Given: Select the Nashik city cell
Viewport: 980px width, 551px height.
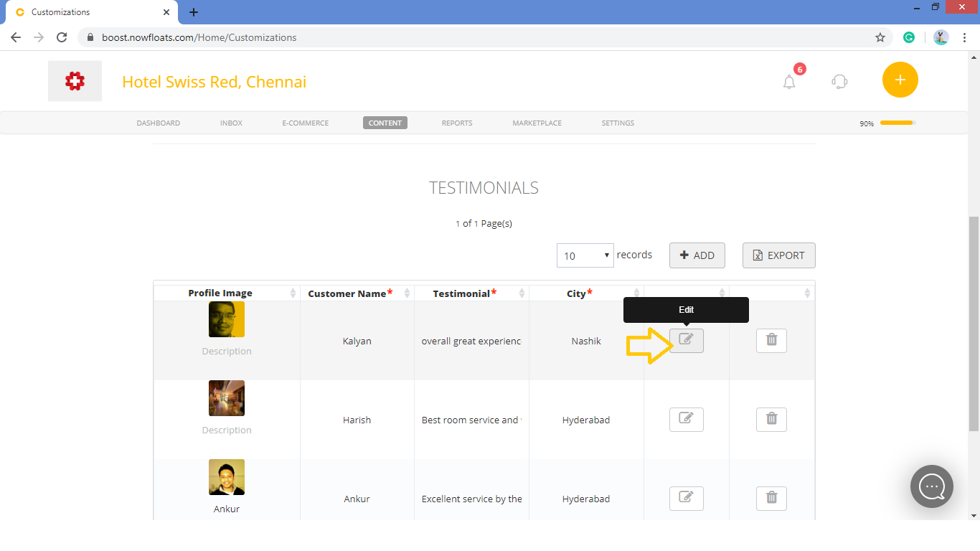Looking at the screenshot, I should (586, 341).
